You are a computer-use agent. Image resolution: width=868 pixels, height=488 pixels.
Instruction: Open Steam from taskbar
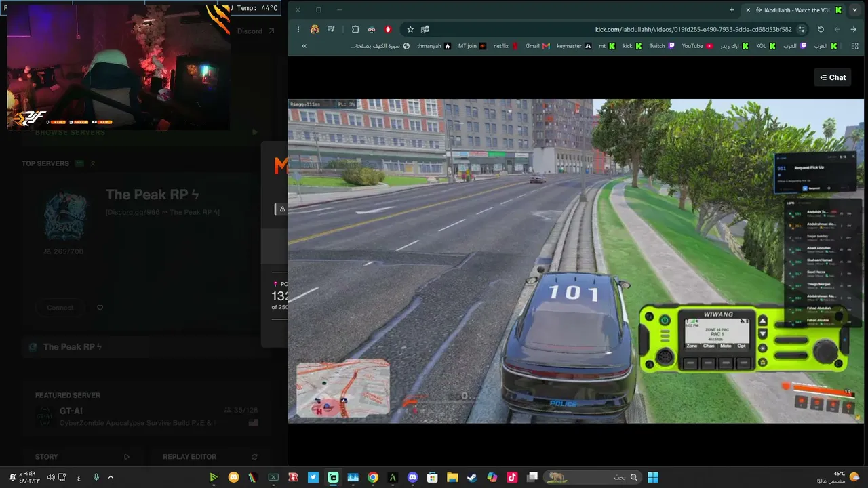pyautogui.click(x=472, y=477)
